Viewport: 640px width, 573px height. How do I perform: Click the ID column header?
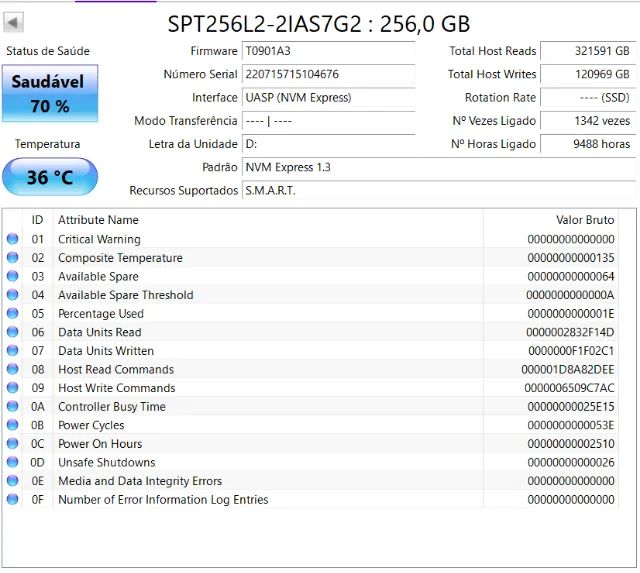[x=37, y=220]
